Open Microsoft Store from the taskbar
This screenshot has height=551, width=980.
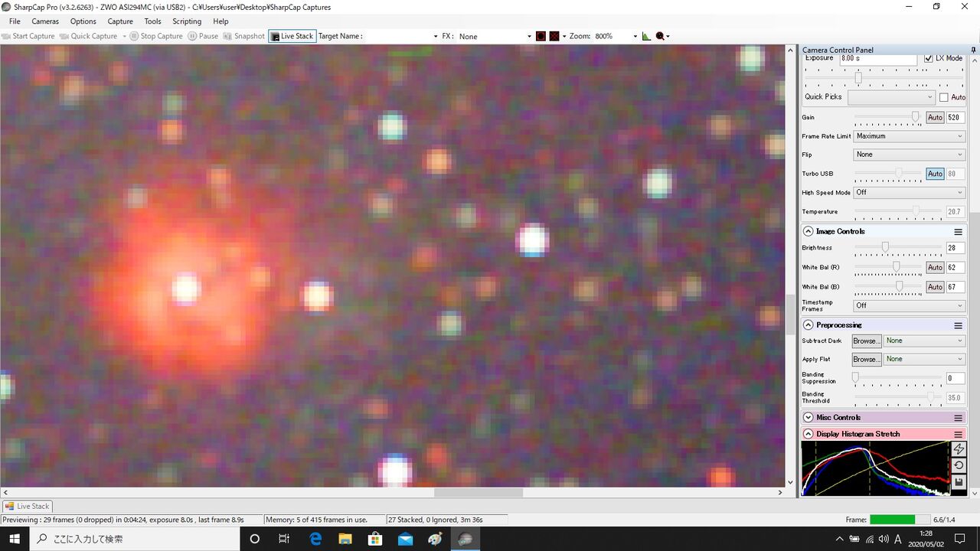coord(375,539)
